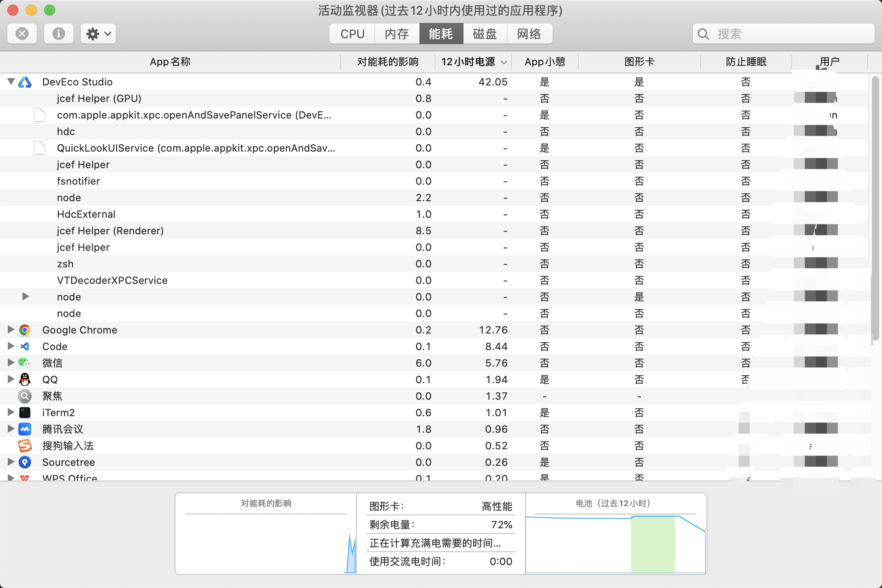Switch to the 内存 tab
Viewport: 882px width, 588px height.
pyautogui.click(x=397, y=34)
